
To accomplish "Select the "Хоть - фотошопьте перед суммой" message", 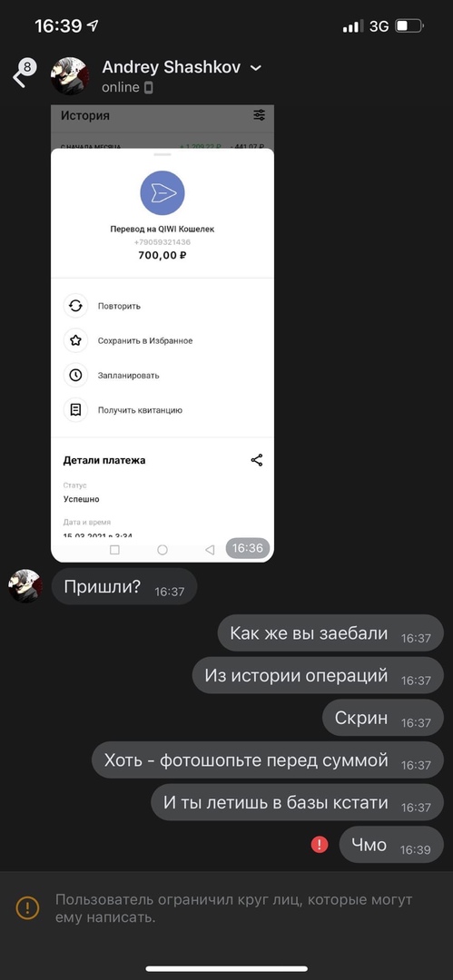I will coord(268,760).
